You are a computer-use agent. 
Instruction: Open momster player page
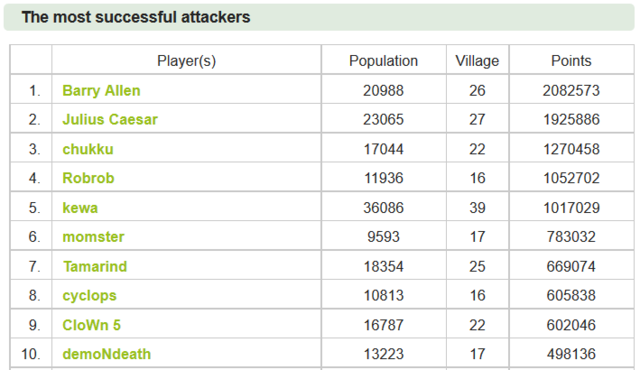[x=93, y=237]
